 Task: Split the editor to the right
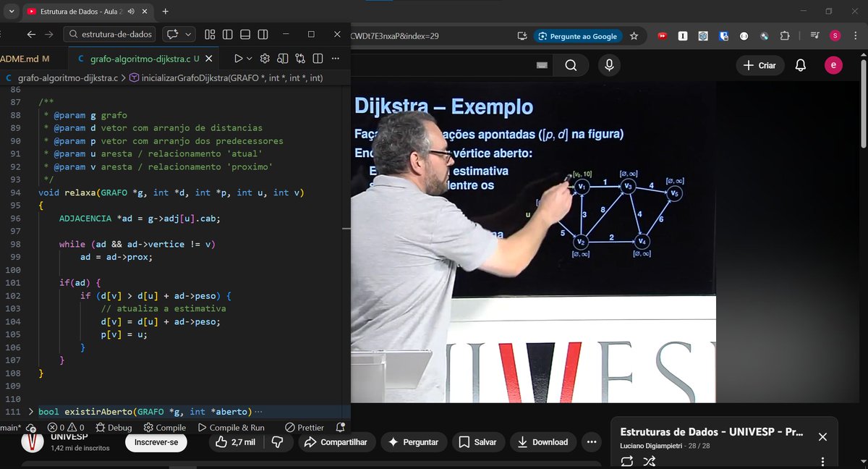319,59
